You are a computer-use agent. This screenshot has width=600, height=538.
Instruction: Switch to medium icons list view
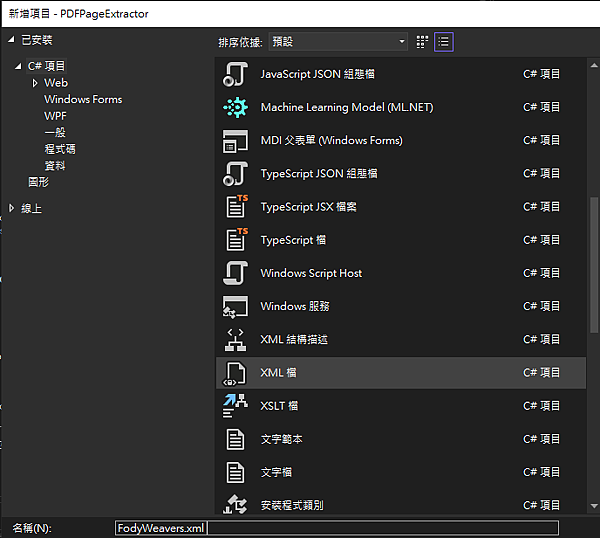click(x=444, y=42)
